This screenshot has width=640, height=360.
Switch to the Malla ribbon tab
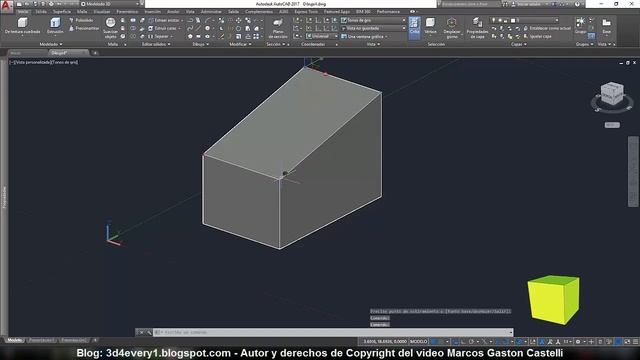pyautogui.click(x=82, y=12)
